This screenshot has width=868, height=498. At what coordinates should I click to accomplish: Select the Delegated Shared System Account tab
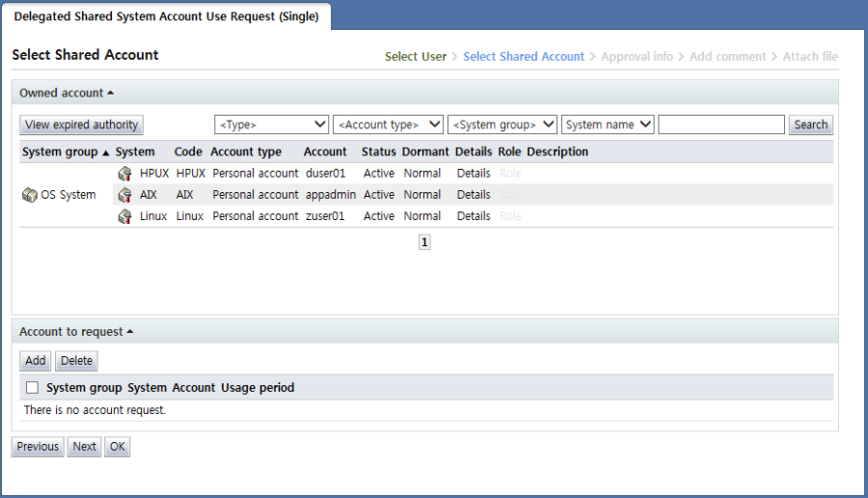click(166, 16)
